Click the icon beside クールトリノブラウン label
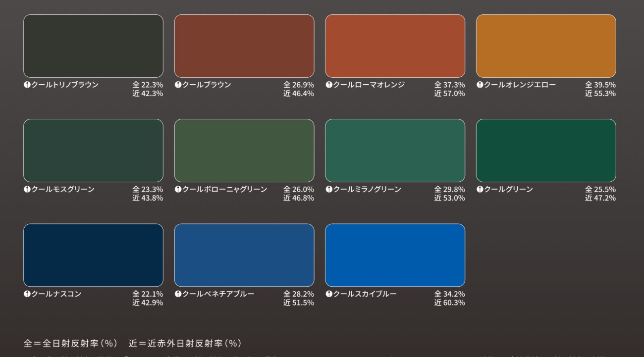Viewport: 644px width, 357px height. coord(27,85)
